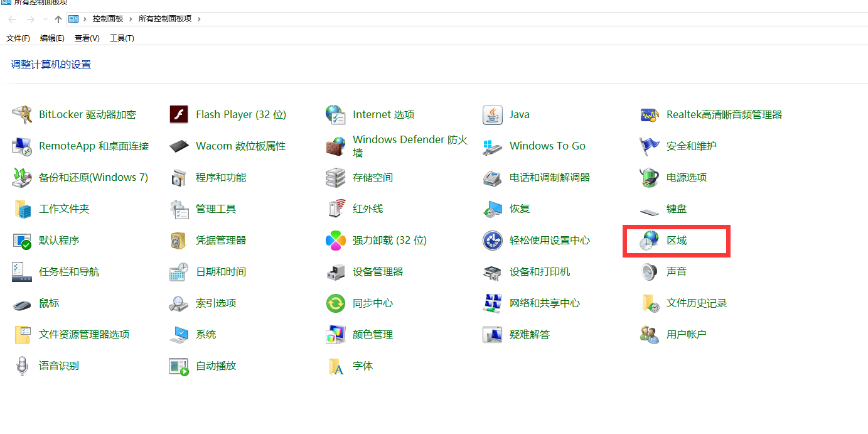This screenshot has height=434, width=868.
Task: Click the 同步中心 green icon
Action: click(x=336, y=303)
